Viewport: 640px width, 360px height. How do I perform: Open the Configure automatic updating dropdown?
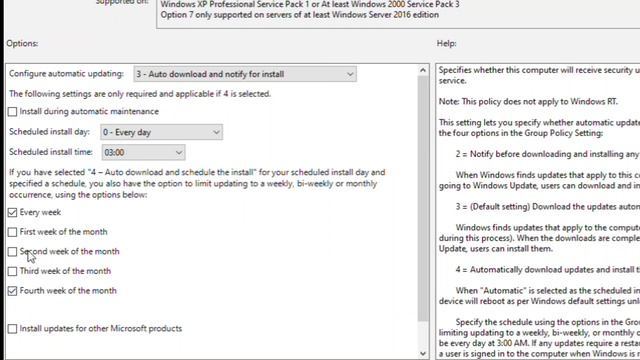point(245,74)
